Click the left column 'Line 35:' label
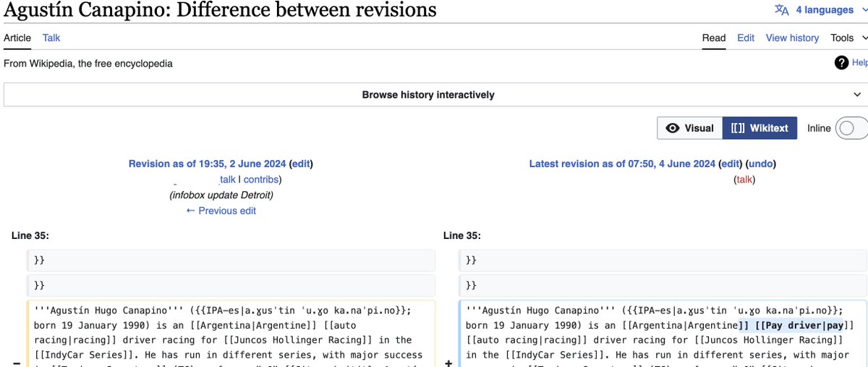This screenshot has height=367, width=868. pos(30,235)
